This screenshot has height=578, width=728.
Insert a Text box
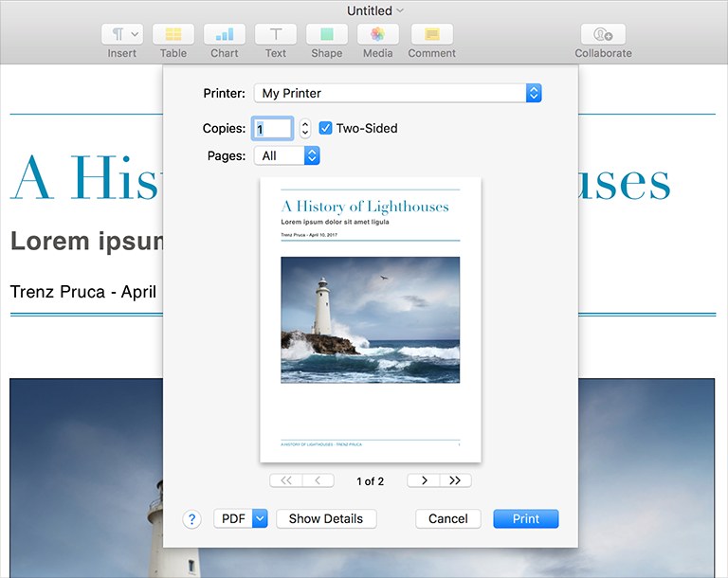[275, 34]
